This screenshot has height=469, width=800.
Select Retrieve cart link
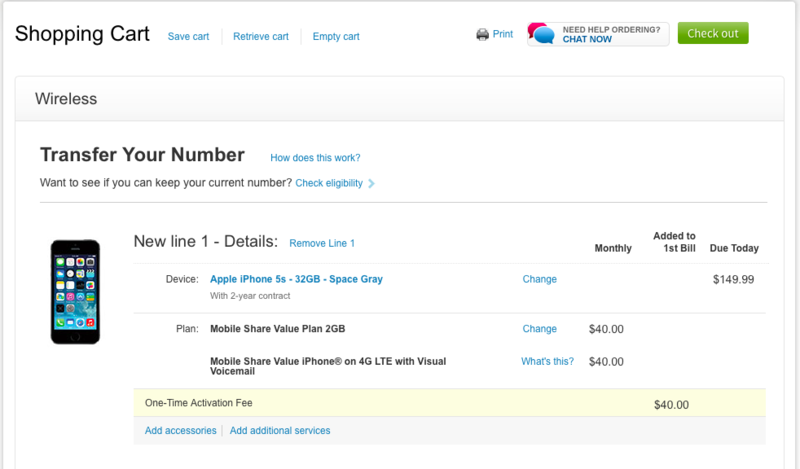click(x=261, y=36)
